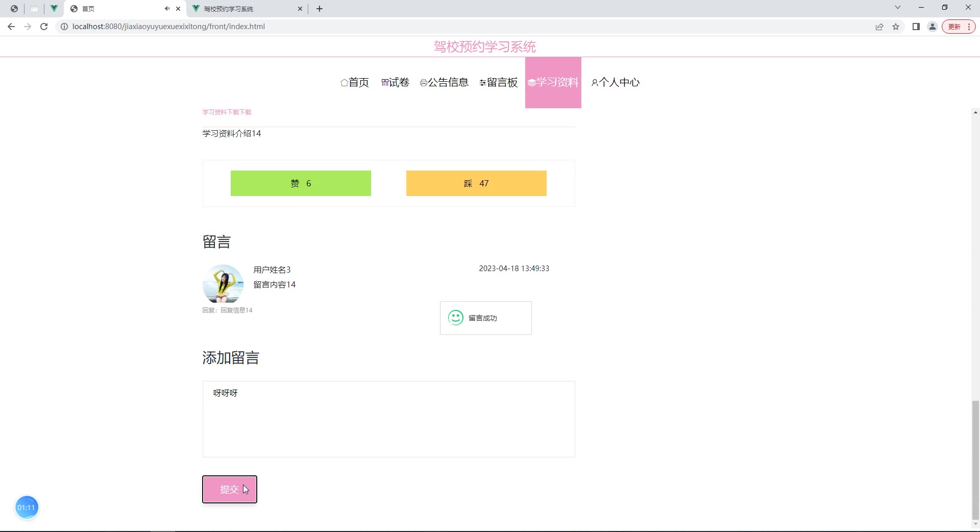This screenshot has height=532, width=980.
Task: Click the timestamp 2023-04-18 13:49:33
Action: click(x=514, y=269)
